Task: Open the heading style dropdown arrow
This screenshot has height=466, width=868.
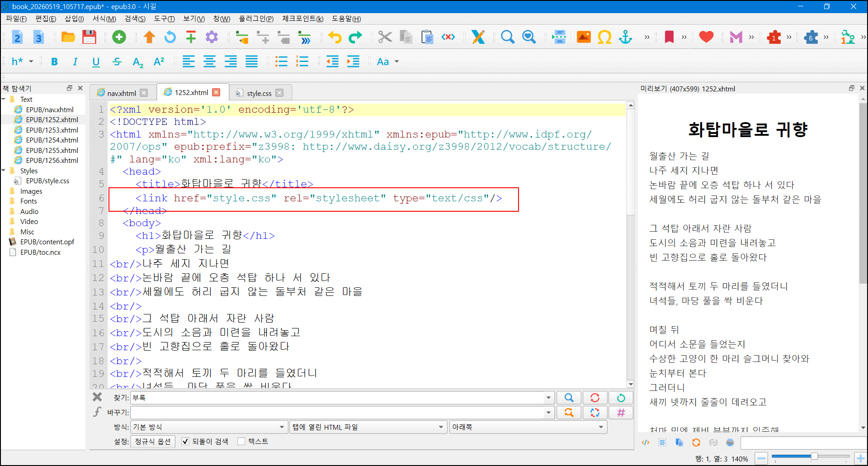Action: [31, 62]
